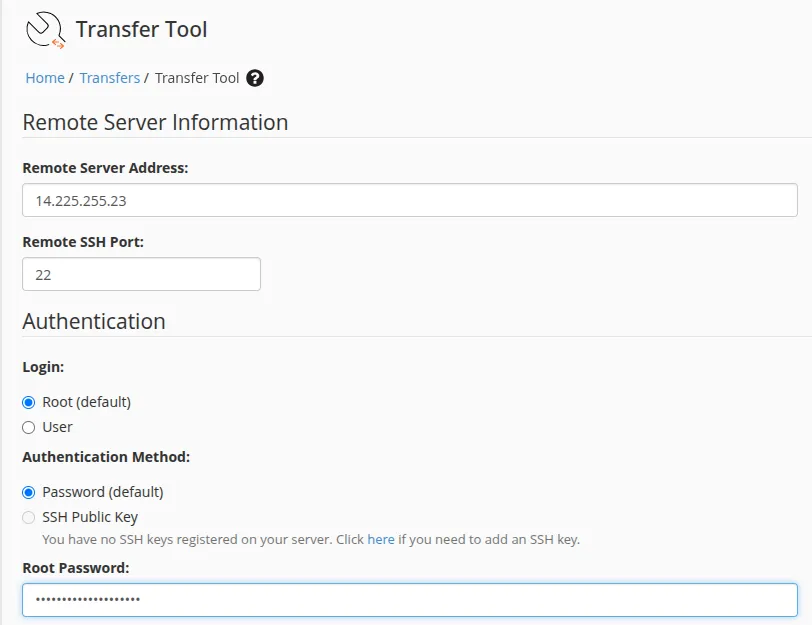Click the Remote Server Information heading
This screenshot has height=625, width=812.
(x=155, y=122)
